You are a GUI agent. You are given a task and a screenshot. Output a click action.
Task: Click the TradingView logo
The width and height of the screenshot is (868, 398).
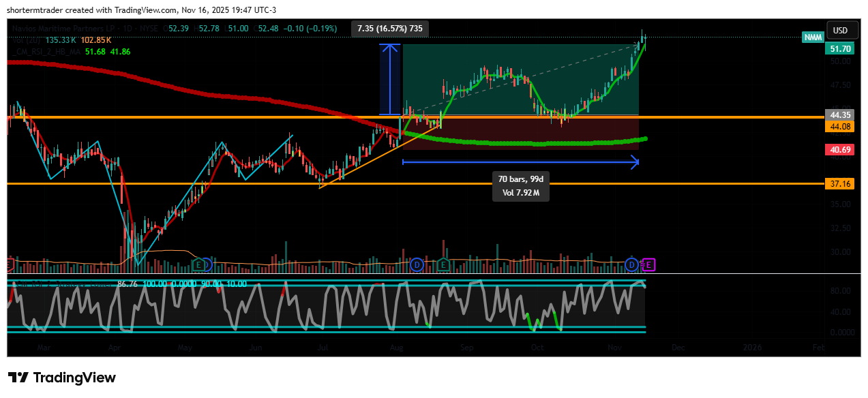tap(62, 378)
